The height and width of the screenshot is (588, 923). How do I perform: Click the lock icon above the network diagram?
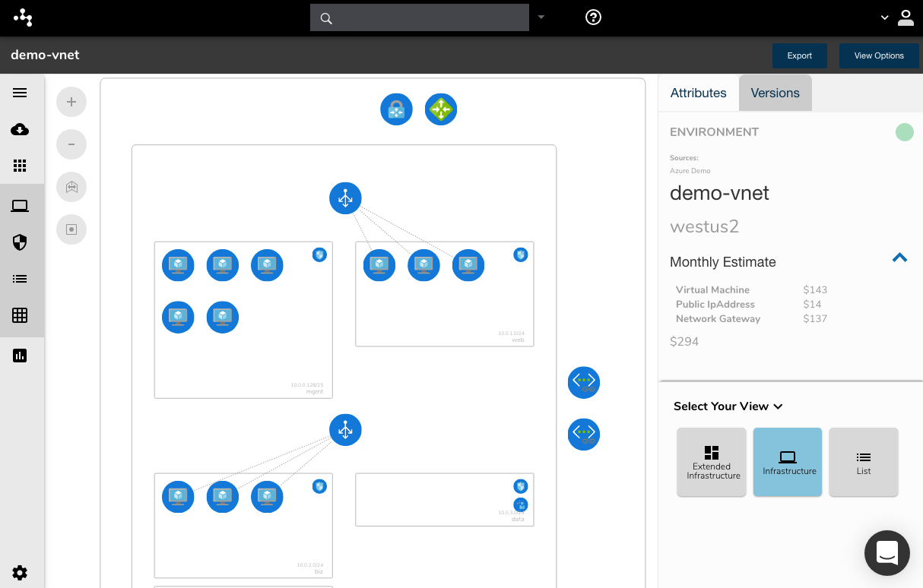coord(395,109)
